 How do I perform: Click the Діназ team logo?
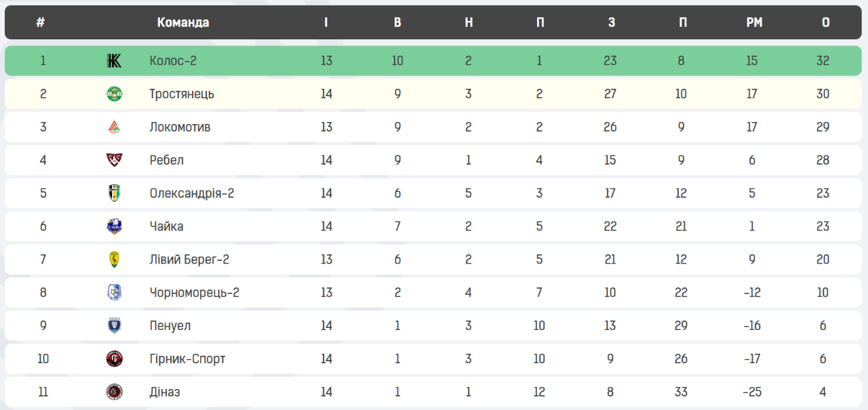pos(114,392)
